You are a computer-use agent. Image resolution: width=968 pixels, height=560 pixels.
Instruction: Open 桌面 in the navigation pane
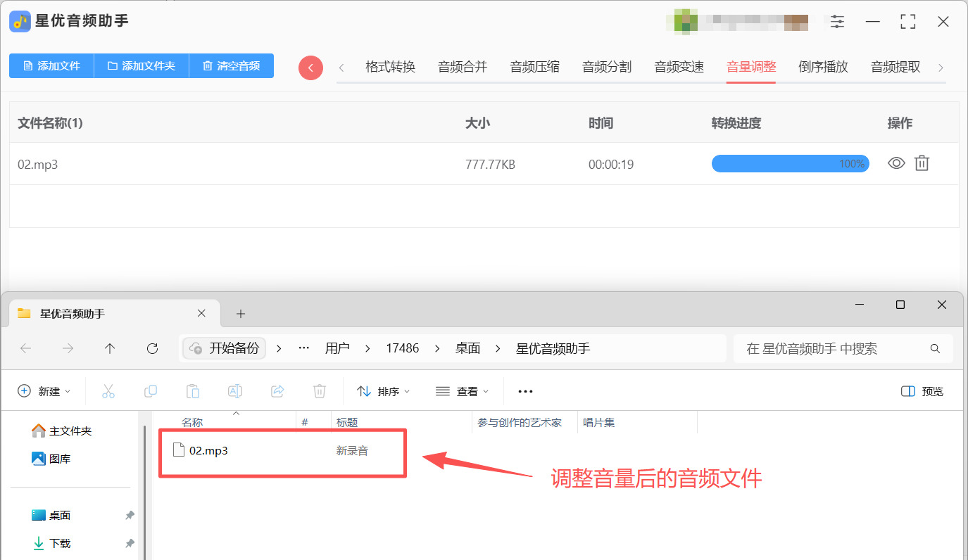(51, 515)
